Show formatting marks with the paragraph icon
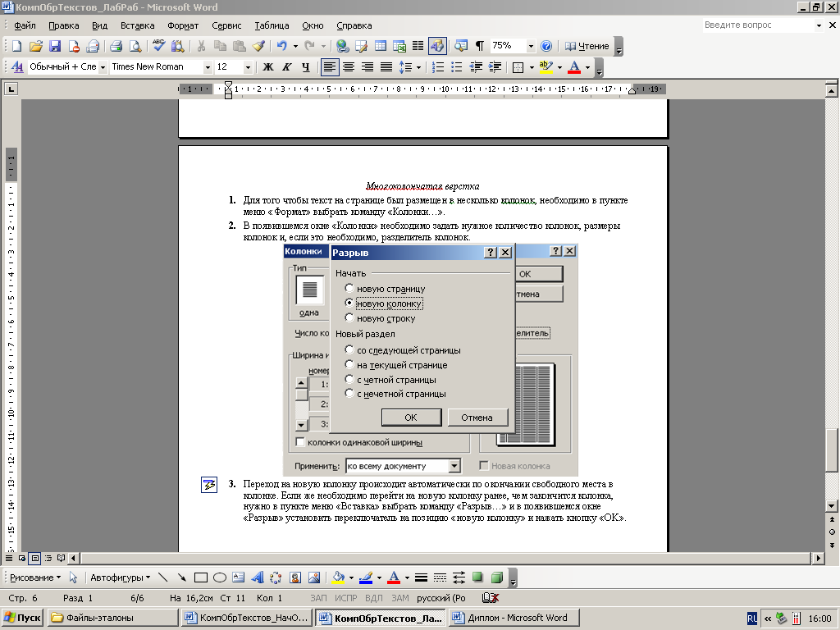Image resolution: width=840 pixels, height=630 pixels. pos(479,46)
